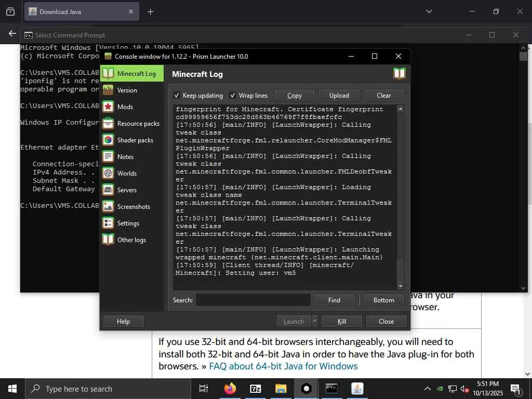532x399 pixels.
Task: Expand the Launch dropdown arrow
Action: point(314,321)
